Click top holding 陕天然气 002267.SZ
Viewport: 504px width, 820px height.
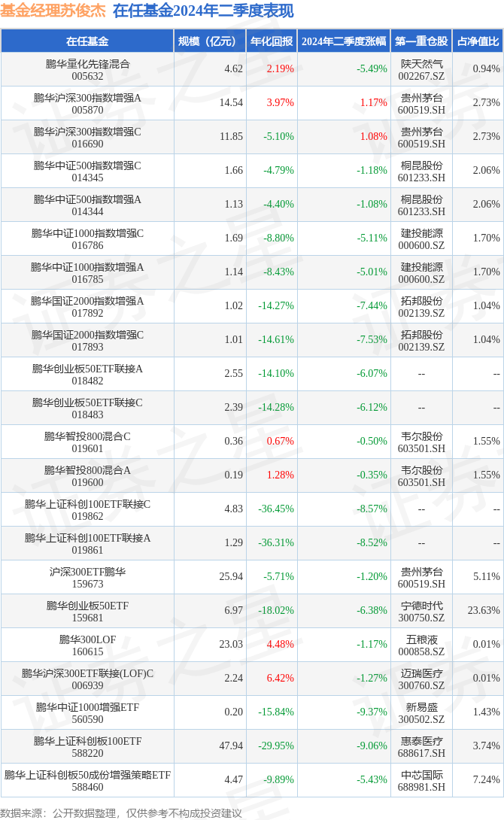(421, 70)
